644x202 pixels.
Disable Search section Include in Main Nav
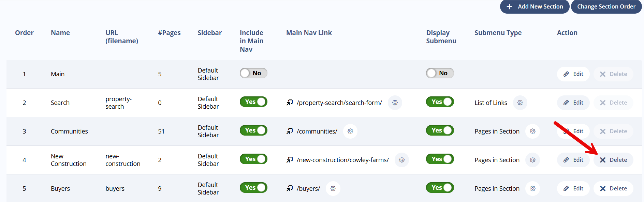click(253, 102)
